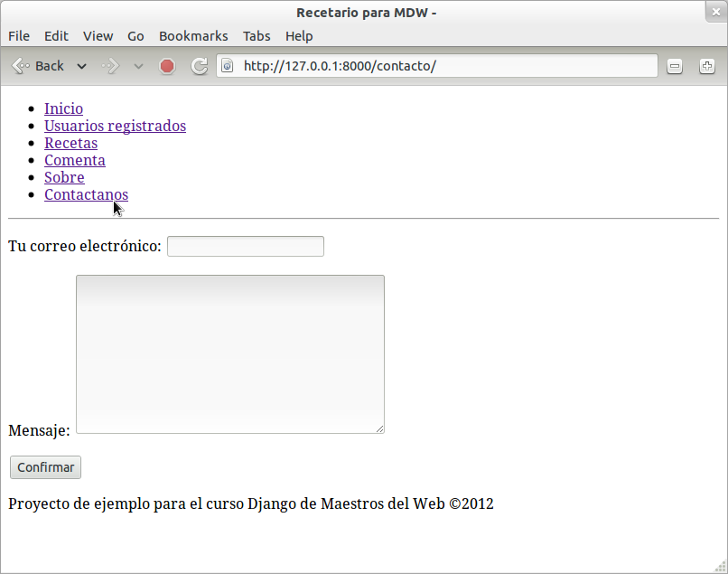The height and width of the screenshot is (574, 728).
Task: Click the Forward navigation arrow
Action: point(110,66)
